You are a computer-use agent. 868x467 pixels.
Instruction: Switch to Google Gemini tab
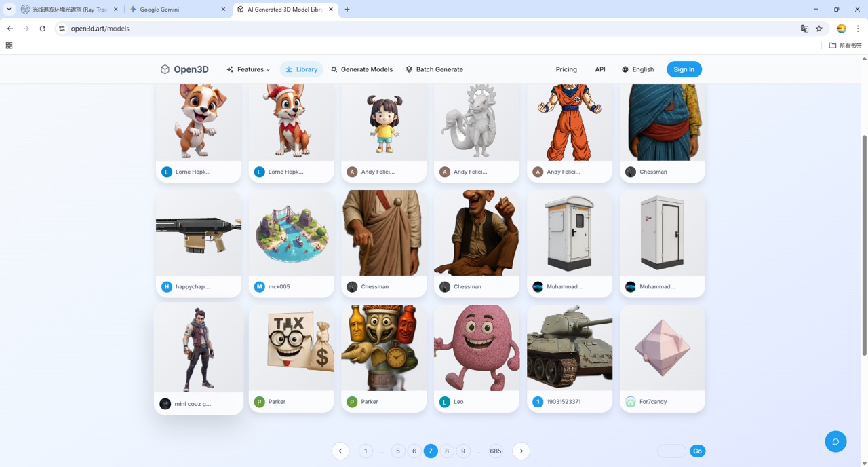tap(178, 10)
